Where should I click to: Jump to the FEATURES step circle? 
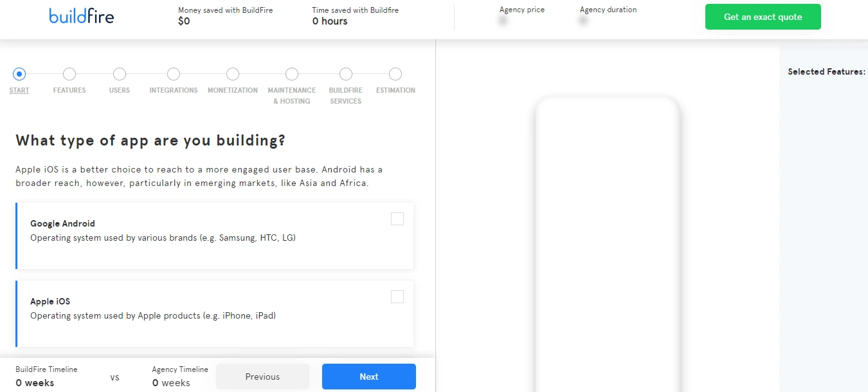(x=69, y=74)
